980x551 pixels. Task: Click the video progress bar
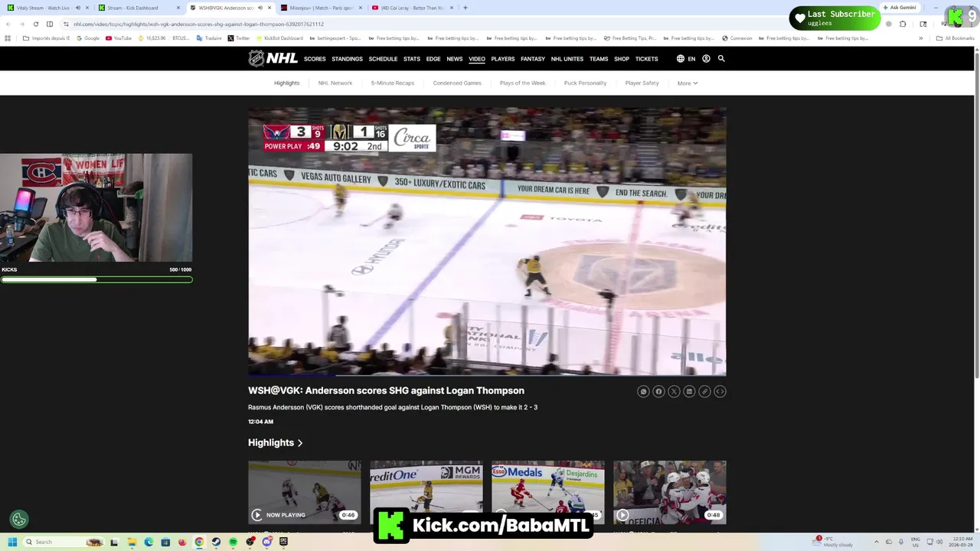coord(487,375)
